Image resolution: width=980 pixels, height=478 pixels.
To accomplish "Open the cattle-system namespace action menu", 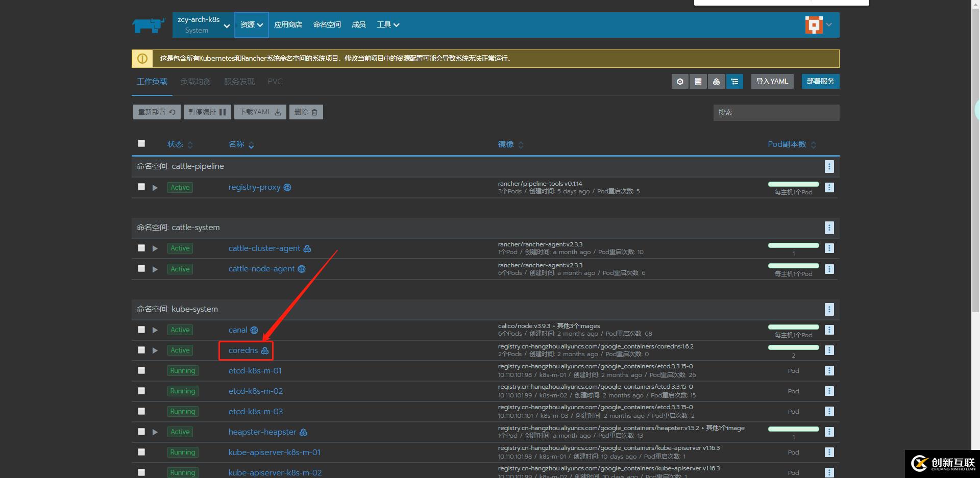I will click(829, 228).
